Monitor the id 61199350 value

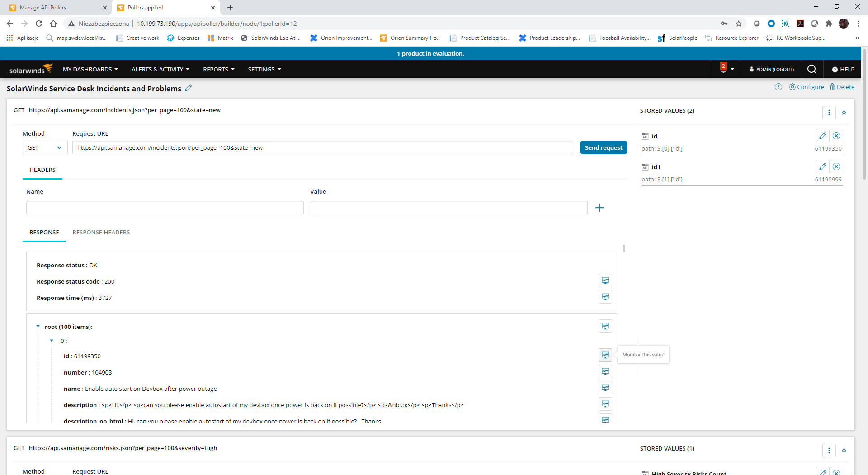pyautogui.click(x=605, y=355)
